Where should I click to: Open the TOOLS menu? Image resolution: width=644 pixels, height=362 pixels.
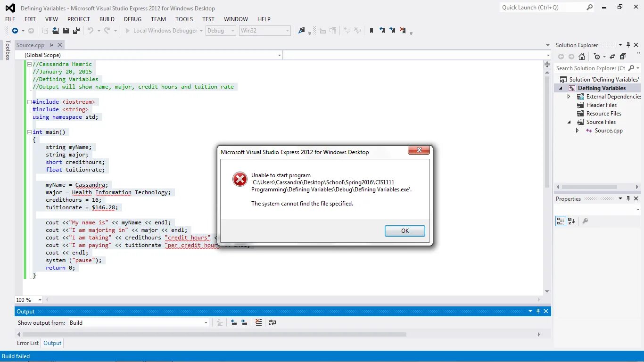(184, 19)
